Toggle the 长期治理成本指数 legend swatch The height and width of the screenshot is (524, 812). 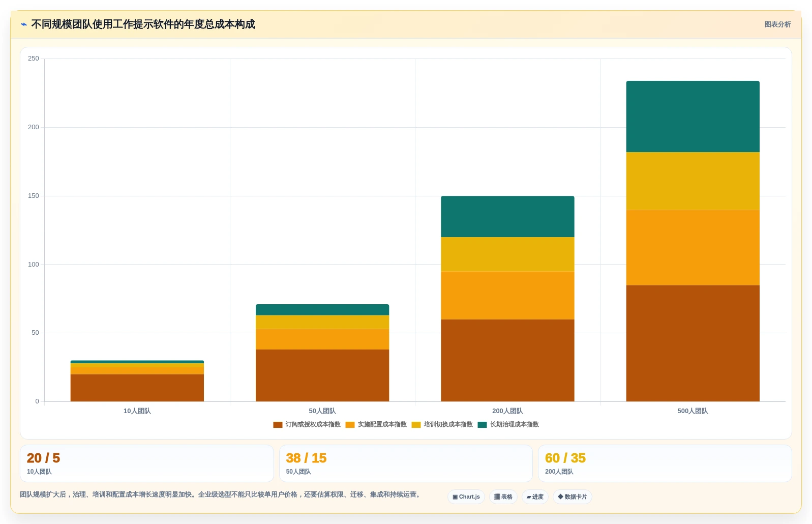[x=482, y=425]
